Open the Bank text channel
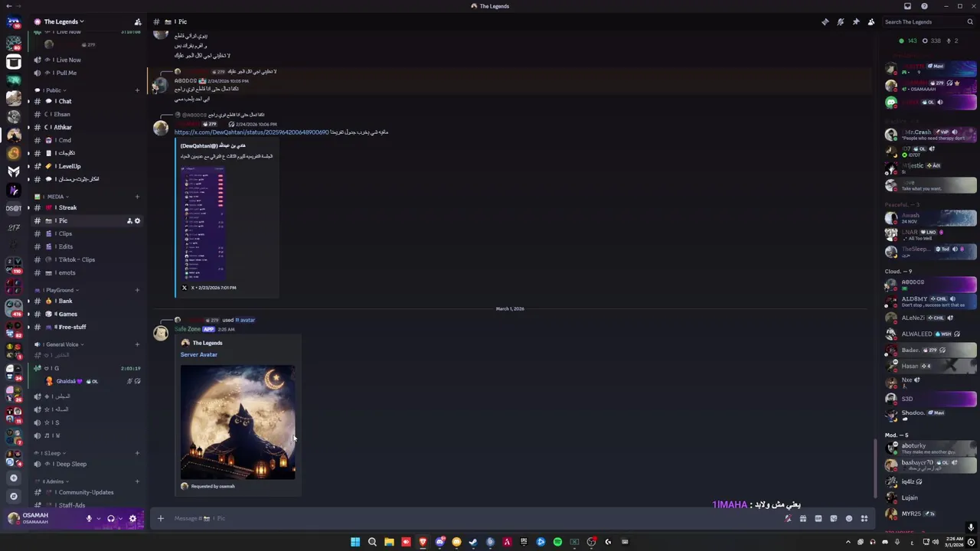 (x=87, y=301)
